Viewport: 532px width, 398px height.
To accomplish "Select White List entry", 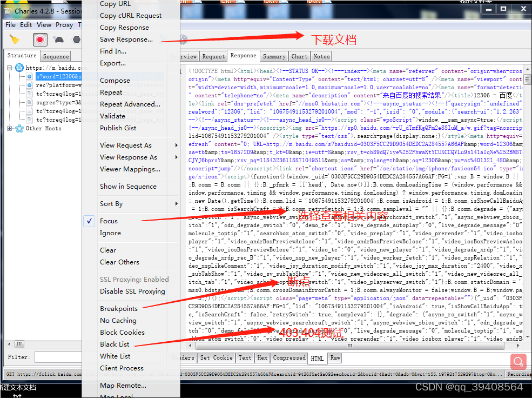I will tap(115, 356).
